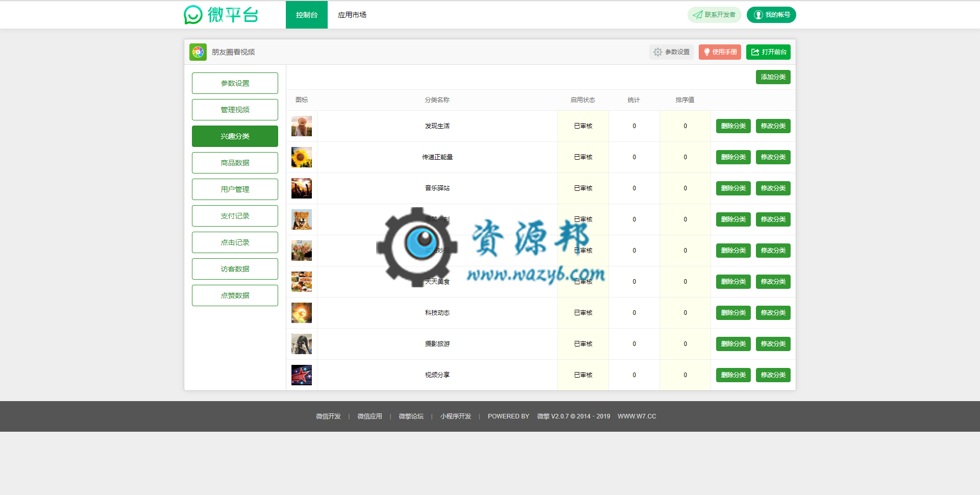Click 已审核 status in the 发现生活 row
The width and height of the screenshot is (980, 495).
point(583,126)
